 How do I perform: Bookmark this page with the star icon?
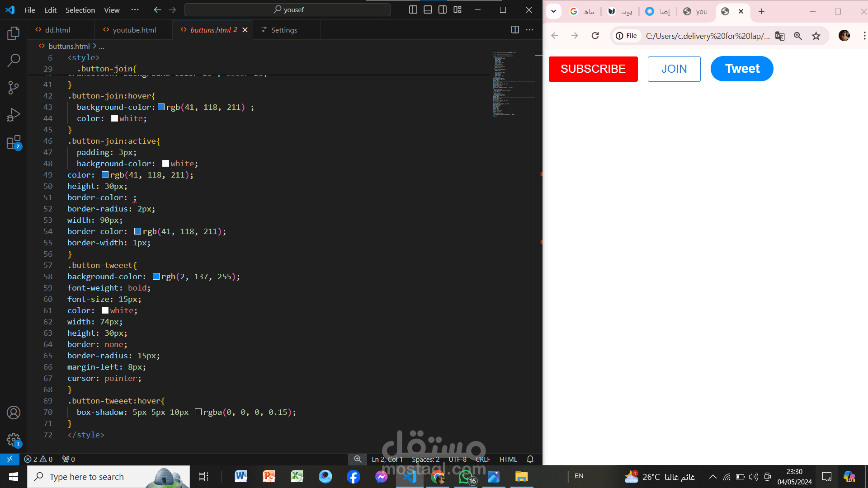tap(816, 36)
